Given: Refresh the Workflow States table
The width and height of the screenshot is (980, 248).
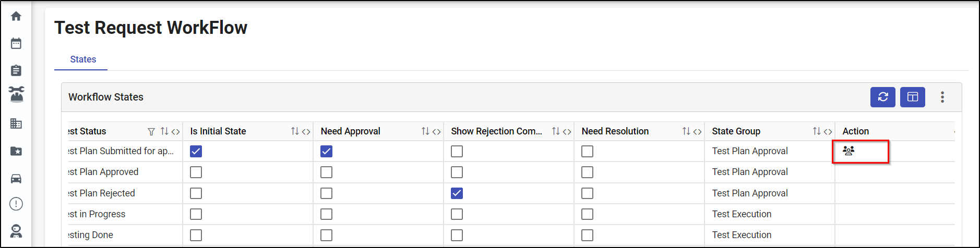Looking at the screenshot, I should 883,97.
